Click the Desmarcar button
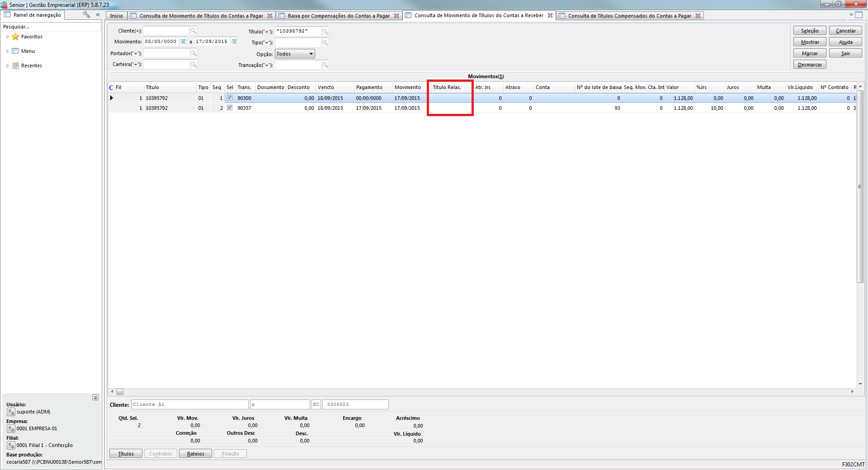Screen dimensions: 868x470 (x=810, y=65)
